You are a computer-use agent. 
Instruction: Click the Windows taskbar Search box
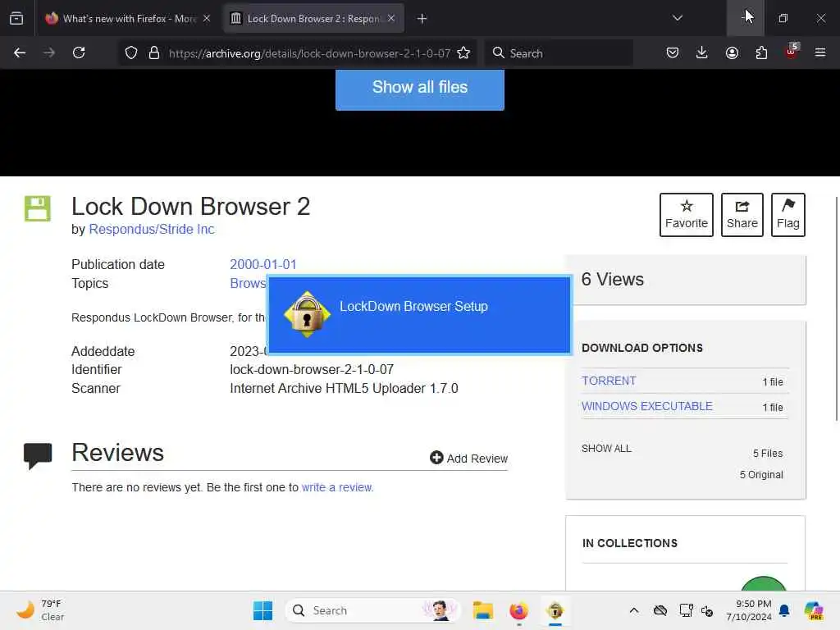coord(373,610)
